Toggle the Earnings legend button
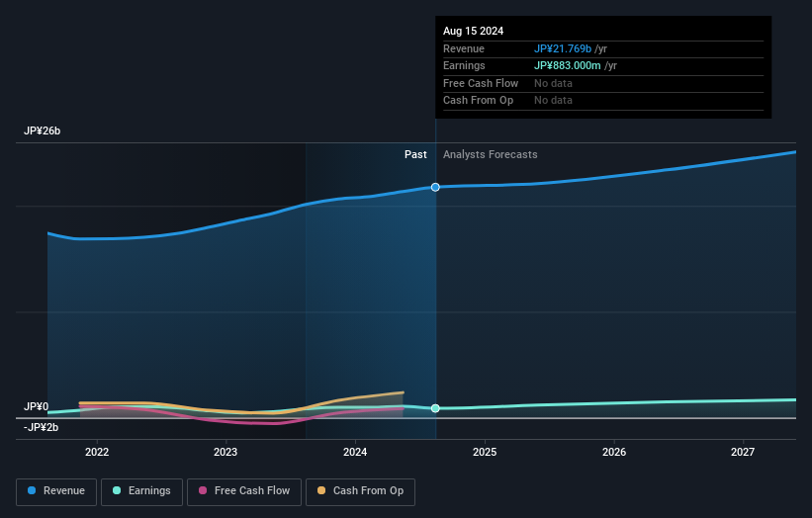Viewport: 812px width, 518px height. coord(141,491)
